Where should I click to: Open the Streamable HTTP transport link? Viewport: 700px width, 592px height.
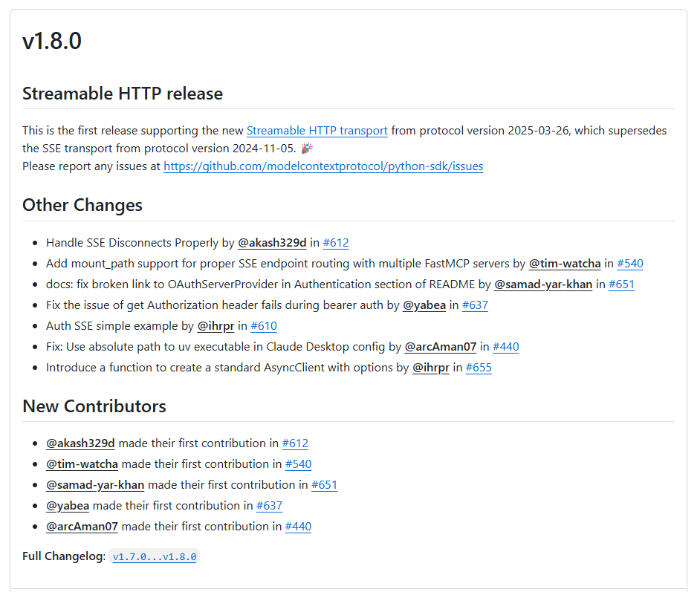(x=317, y=131)
